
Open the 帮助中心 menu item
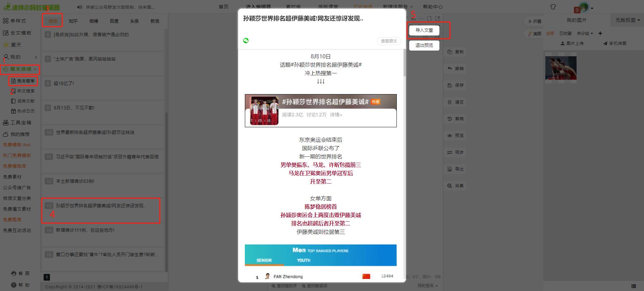pyautogui.click(x=433, y=7)
